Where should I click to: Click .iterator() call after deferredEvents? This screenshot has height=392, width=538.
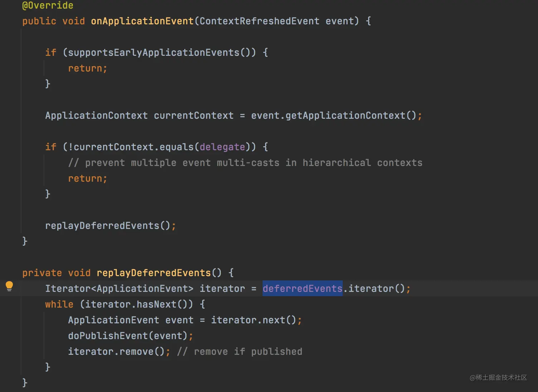tap(374, 289)
